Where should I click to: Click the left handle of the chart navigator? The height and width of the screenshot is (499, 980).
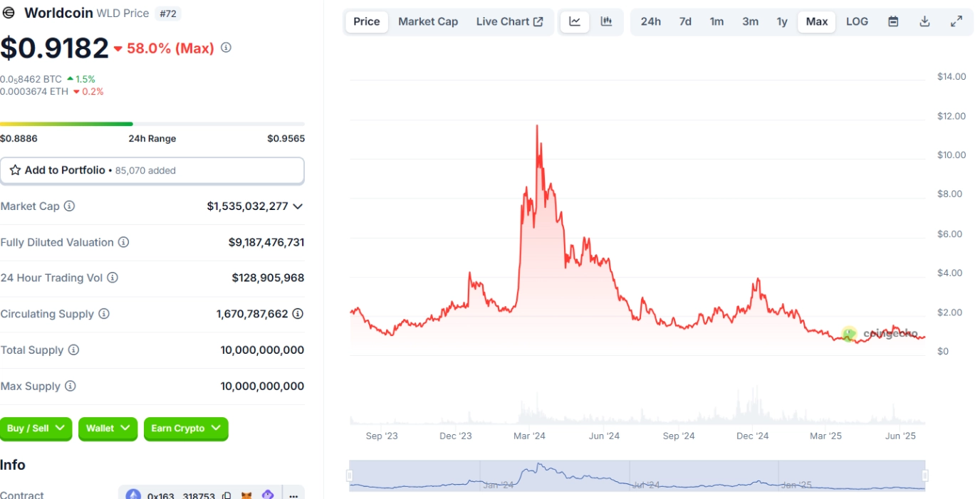(x=350, y=476)
